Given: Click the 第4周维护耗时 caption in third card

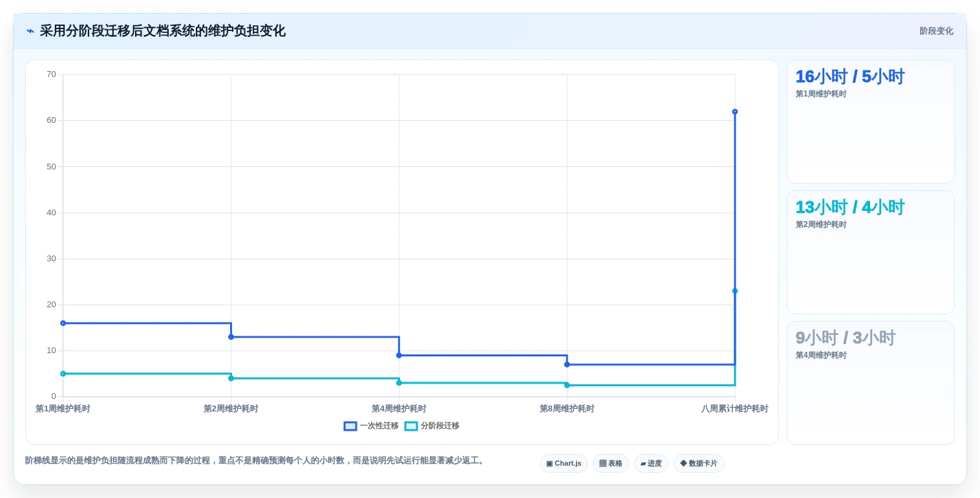Looking at the screenshot, I should [821, 355].
